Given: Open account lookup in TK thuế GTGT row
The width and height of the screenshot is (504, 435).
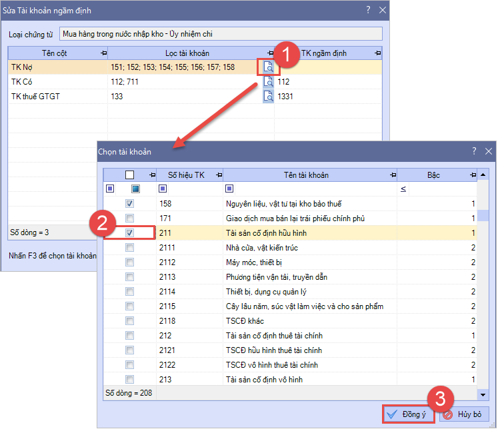Looking at the screenshot, I should coord(268,97).
